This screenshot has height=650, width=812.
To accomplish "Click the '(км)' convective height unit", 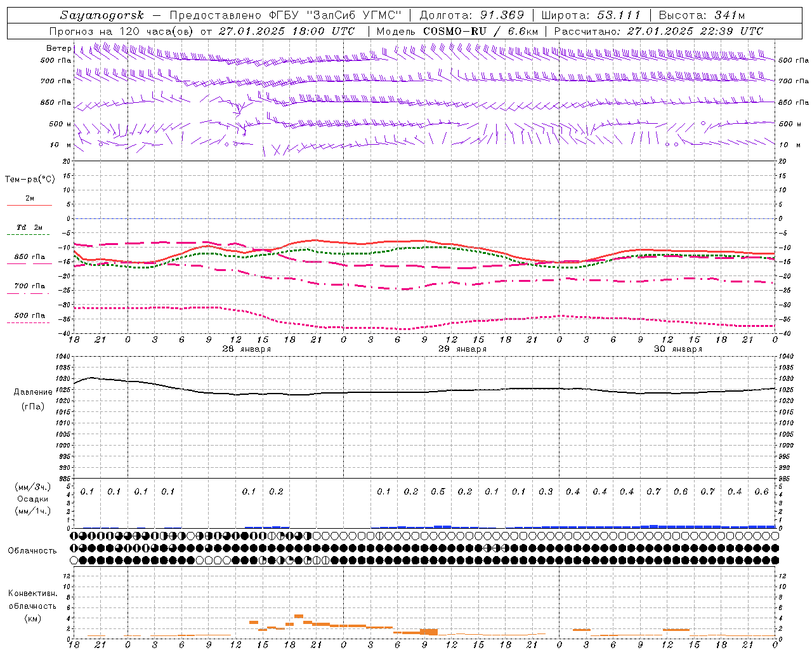I will click(32, 619).
